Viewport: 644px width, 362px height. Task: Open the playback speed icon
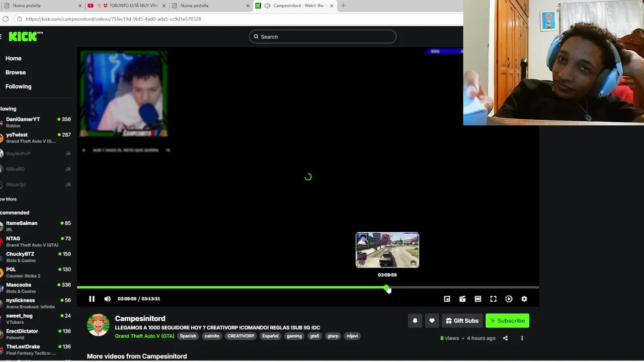[x=509, y=299]
